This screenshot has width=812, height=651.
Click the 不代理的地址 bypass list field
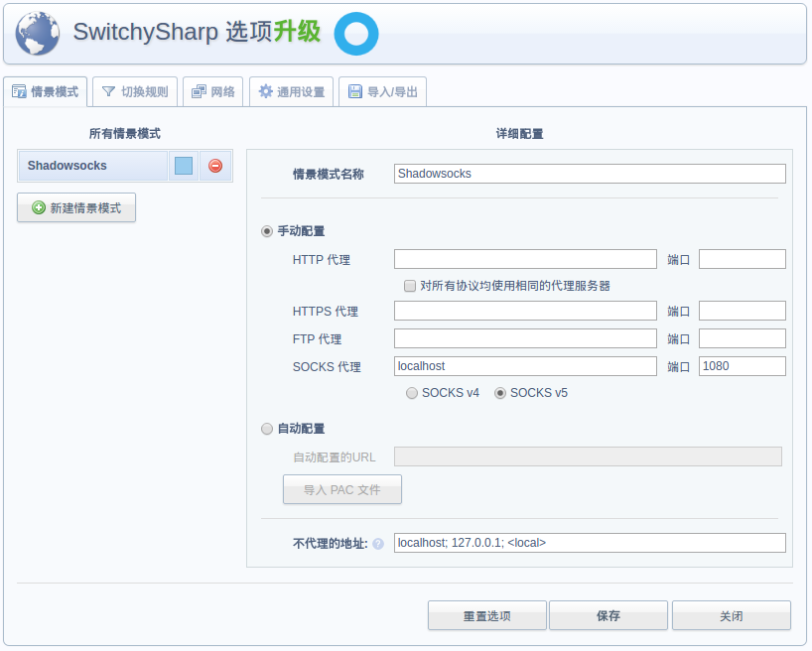(x=590, y=543)
